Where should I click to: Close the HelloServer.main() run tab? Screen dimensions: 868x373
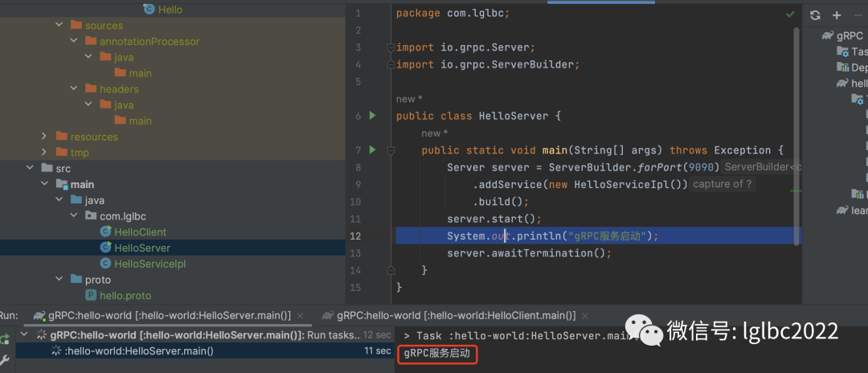coord(301,315)
